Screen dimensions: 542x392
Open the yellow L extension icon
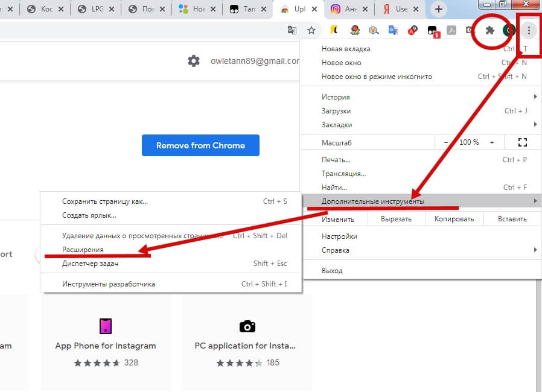click(x=334, y=30)
